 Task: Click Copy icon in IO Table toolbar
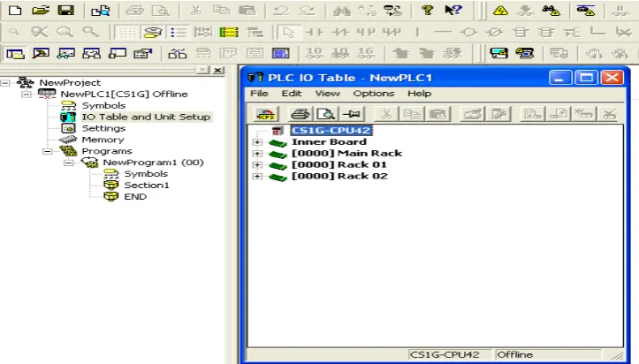(x=412, y=114)
